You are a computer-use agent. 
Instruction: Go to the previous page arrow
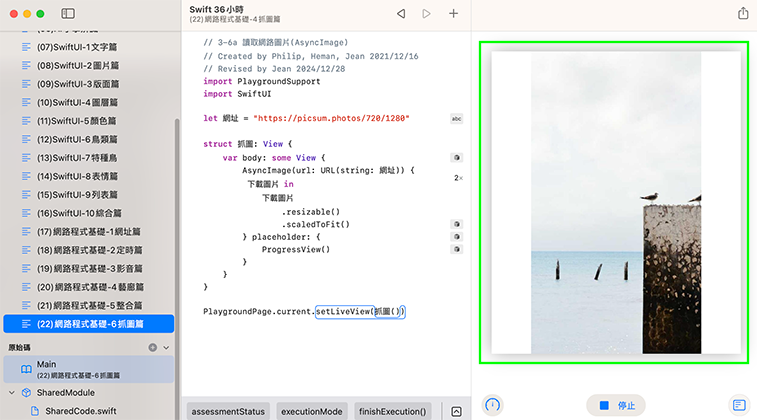coord(401,14)
